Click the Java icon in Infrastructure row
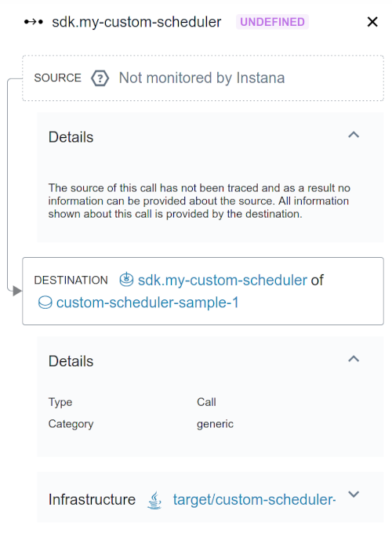 154,500
